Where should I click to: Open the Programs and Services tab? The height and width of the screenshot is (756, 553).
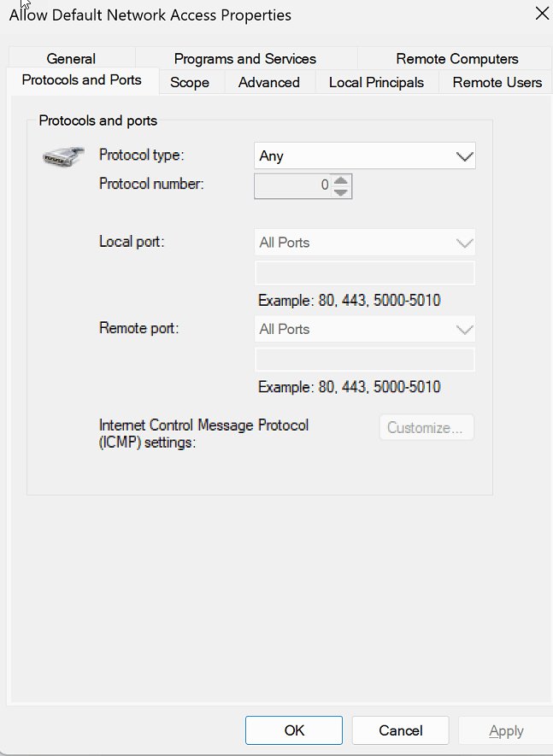(245, 58)
